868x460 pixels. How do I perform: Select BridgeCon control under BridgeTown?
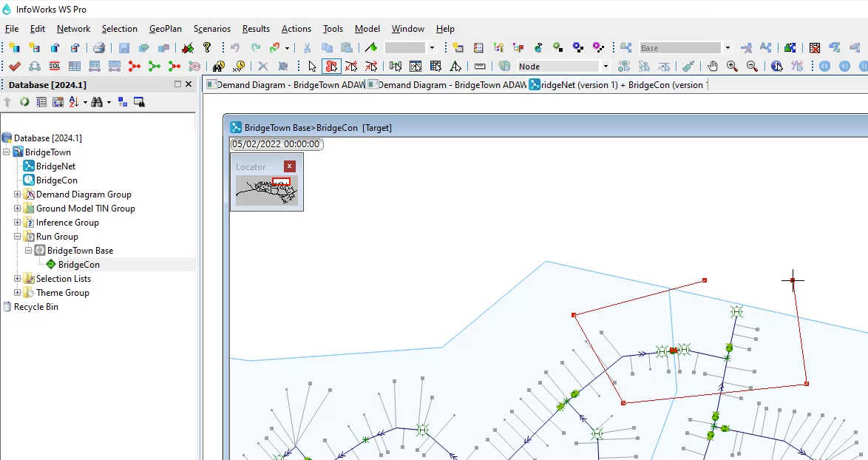[x=56, y=180]
